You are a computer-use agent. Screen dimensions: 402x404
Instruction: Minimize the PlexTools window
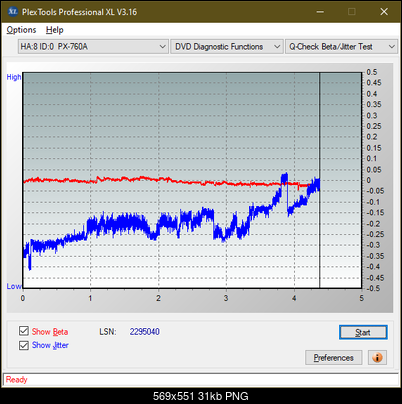[x=320, y=12]
